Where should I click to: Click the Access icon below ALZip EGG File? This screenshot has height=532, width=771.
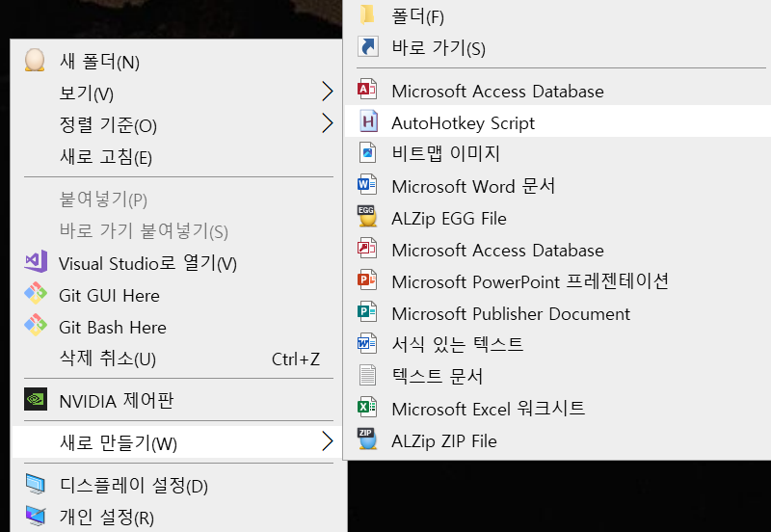coord(367,249)
